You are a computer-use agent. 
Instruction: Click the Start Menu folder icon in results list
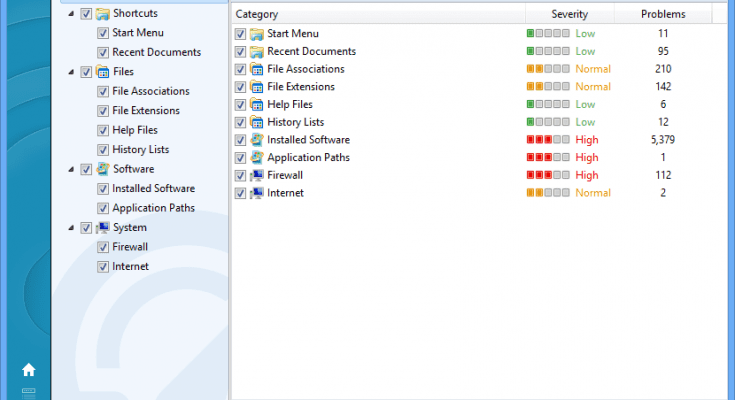pos(257,34)
